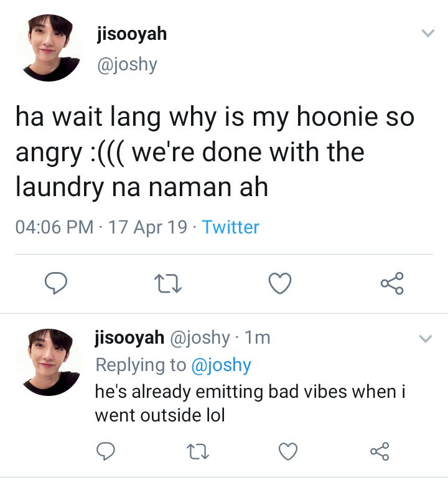Expand the reply tweet's options chevron
The width and height of the screenshot is (448, 480).
pyautogui.click(x=426, y=339)
